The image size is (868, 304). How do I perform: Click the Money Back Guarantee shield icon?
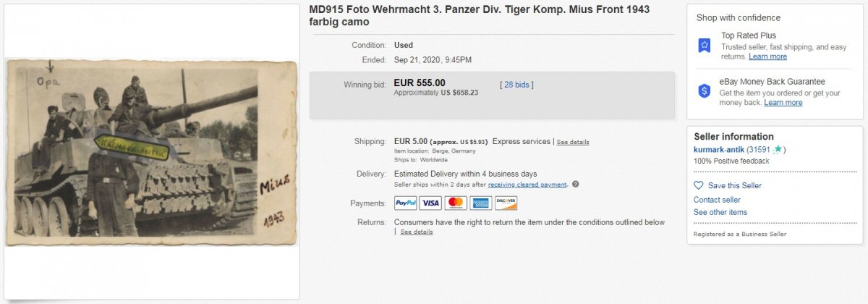(705, 91)
